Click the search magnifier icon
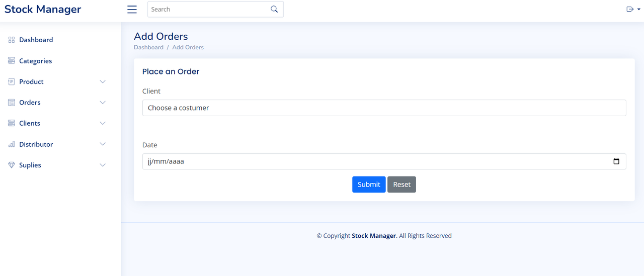 click(274, 9)
